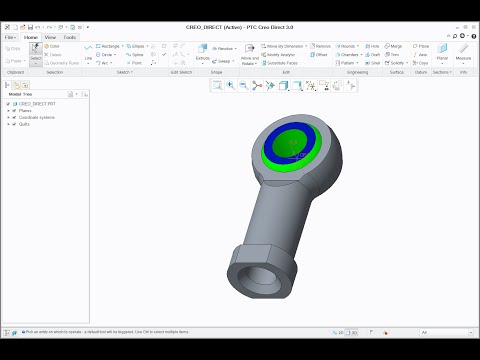Click Geometry Rules button
The width and height of the screenshot is (480, 360).
(62, 63)
